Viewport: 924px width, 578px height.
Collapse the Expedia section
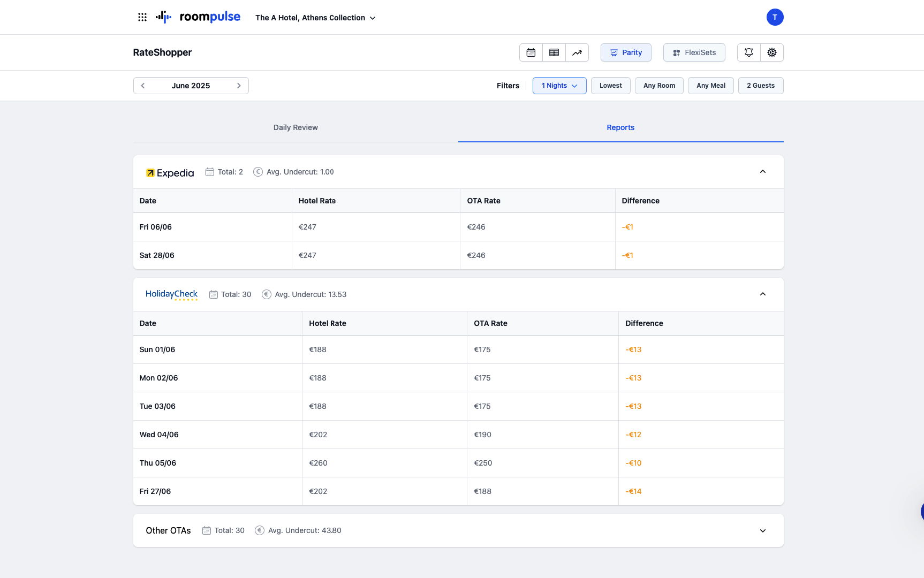point(762,172)
